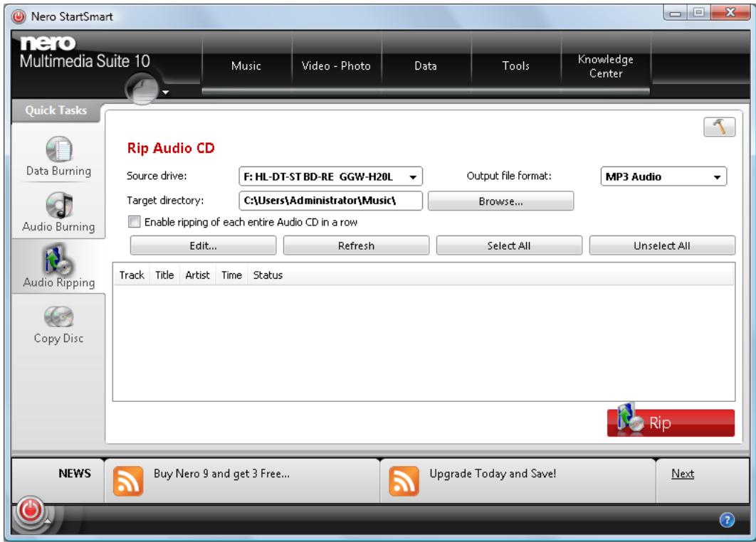Open the Source drive dropdown
The width and height of the screenshot is (756, 542).
pyautogui.click(x=330, y=177)
